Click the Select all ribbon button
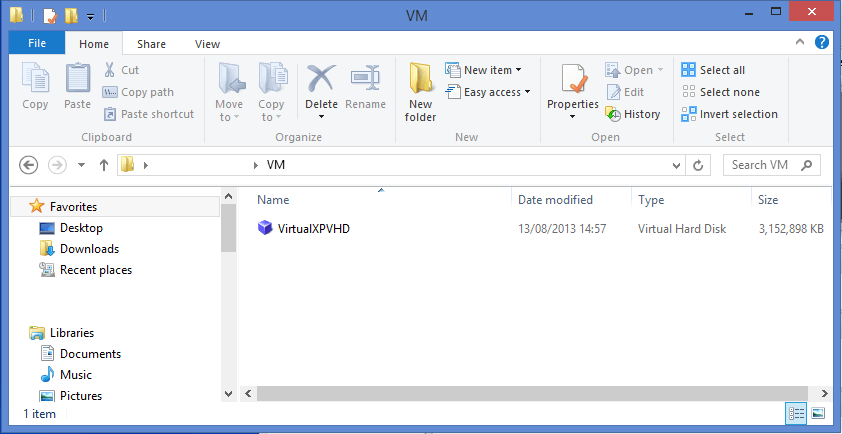 click(713, 70)
